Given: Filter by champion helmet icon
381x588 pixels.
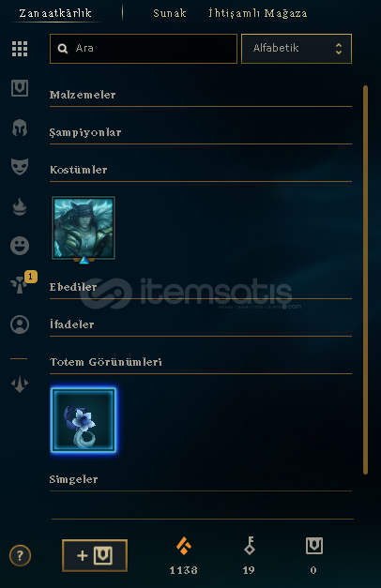Looking at the screenshot, I should click(20, 128).
